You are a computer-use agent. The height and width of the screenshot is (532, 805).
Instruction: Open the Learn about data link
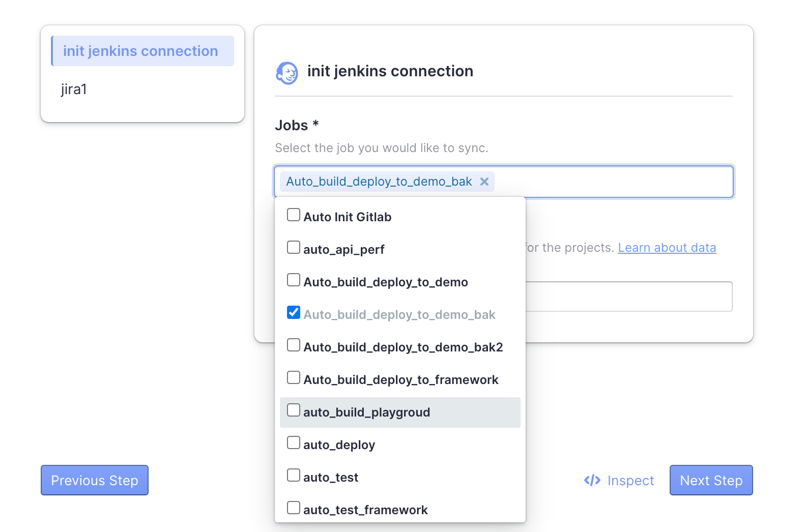tap(667, 248)
